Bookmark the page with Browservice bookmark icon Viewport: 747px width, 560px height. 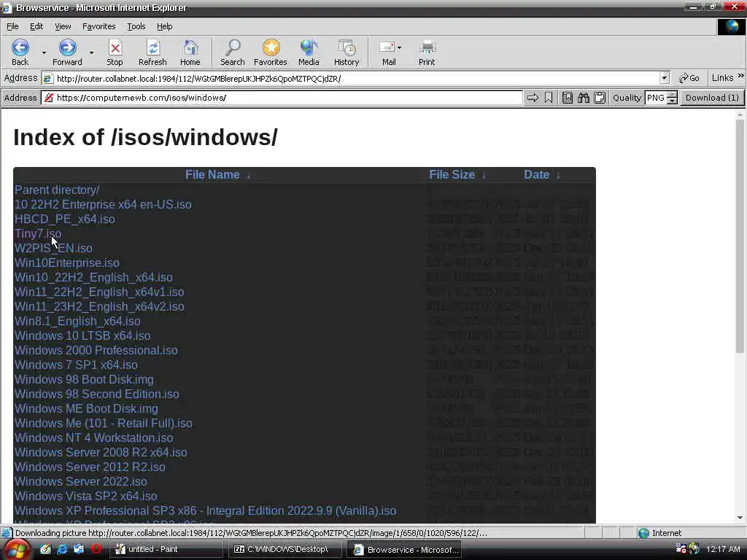coord(549,98)
